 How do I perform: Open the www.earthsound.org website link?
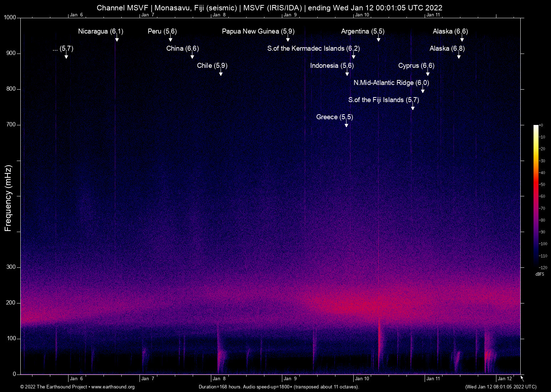tap(112, 387)
